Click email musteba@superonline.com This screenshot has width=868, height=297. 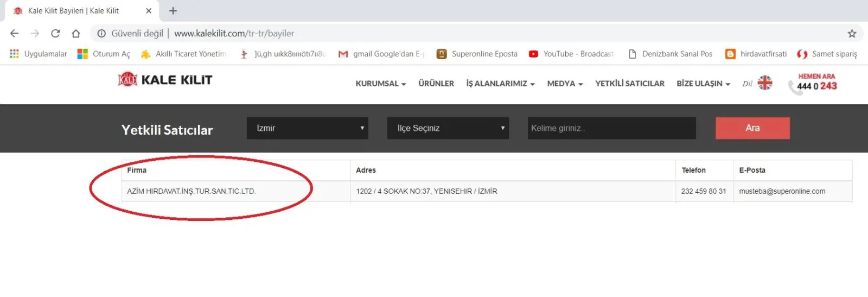click(782, 191)
